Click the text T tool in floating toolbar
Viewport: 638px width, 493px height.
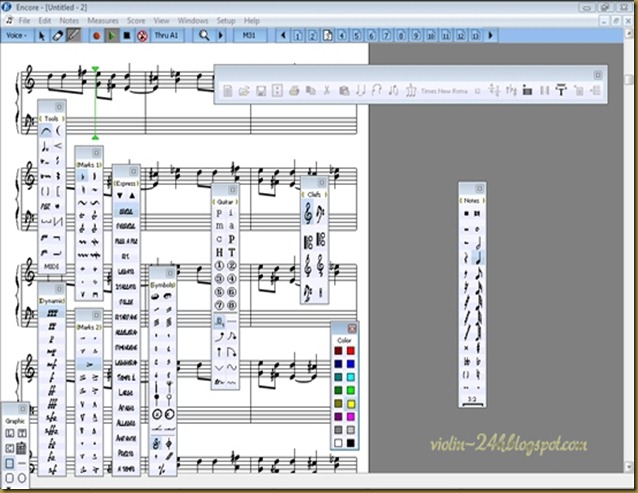(x=561, y=90)
